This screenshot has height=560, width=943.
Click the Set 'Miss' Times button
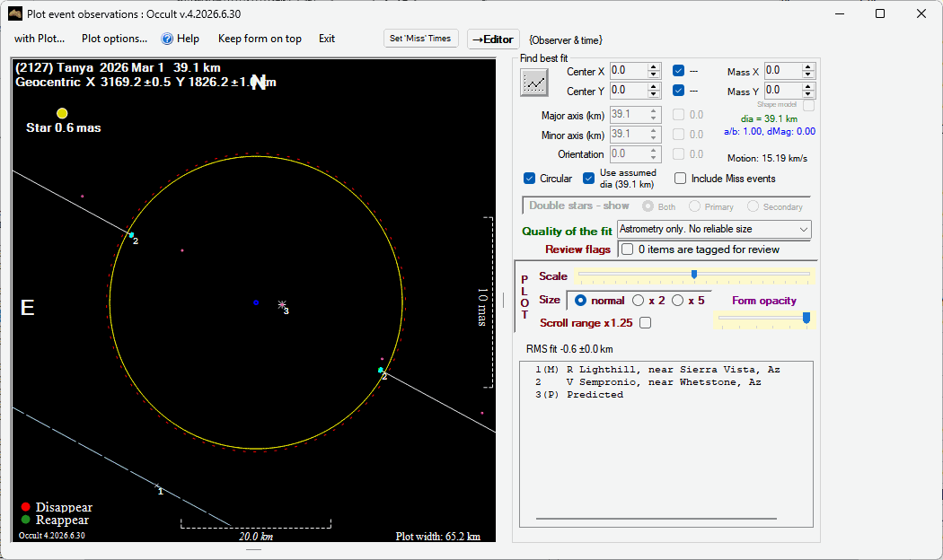coord(420,39)
